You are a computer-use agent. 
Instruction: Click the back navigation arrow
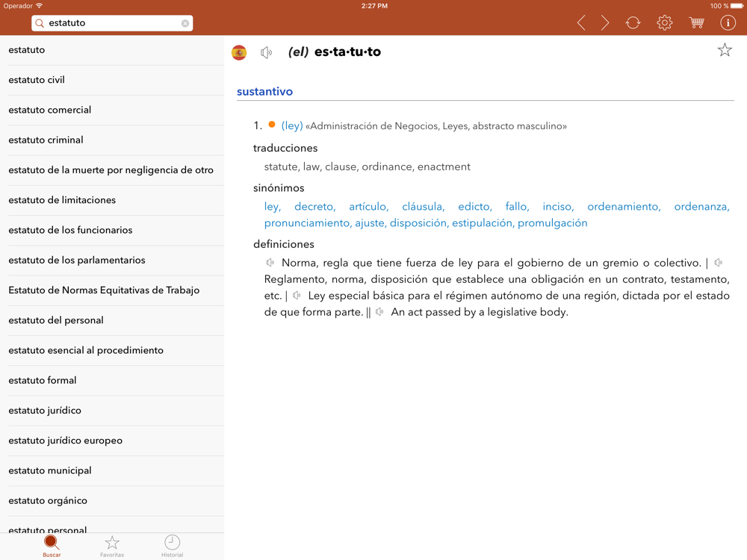tap(581, 23)
